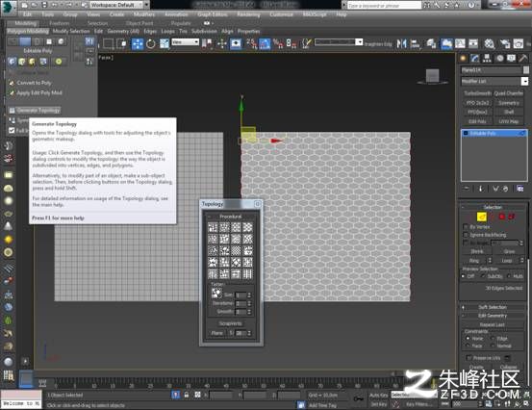Select the Move tool in main toolbar

[x=138, y=43]
